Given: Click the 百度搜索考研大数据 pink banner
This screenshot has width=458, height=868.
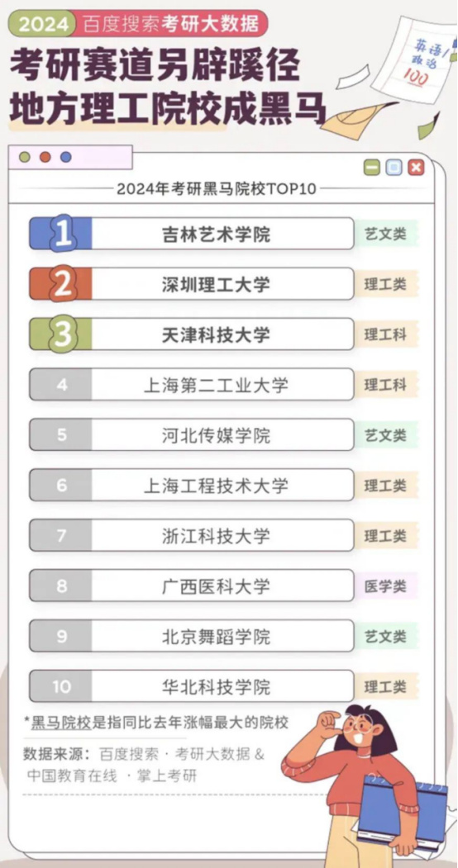Looking at the screenshot, I should coord(172,24).
